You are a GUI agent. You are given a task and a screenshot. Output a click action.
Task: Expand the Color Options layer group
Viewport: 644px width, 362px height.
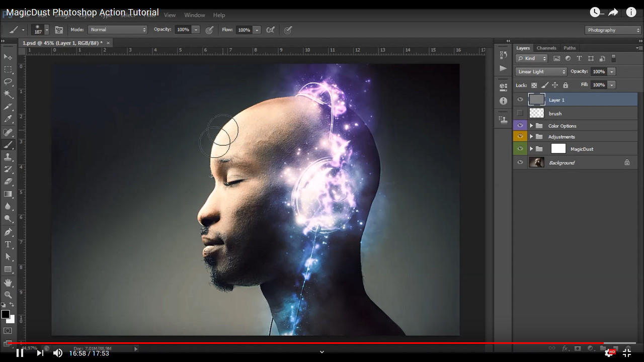(531, 126)
